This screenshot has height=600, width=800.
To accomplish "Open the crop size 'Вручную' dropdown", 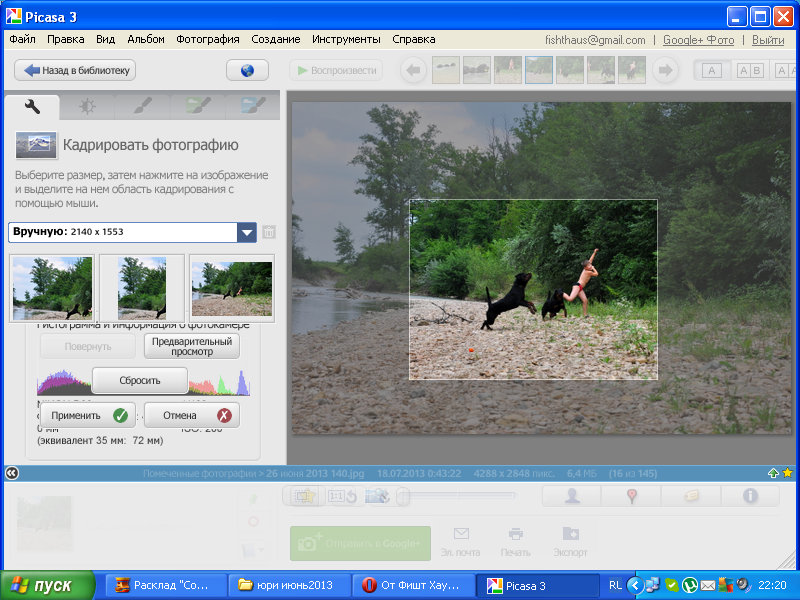I will coord(246,232).
